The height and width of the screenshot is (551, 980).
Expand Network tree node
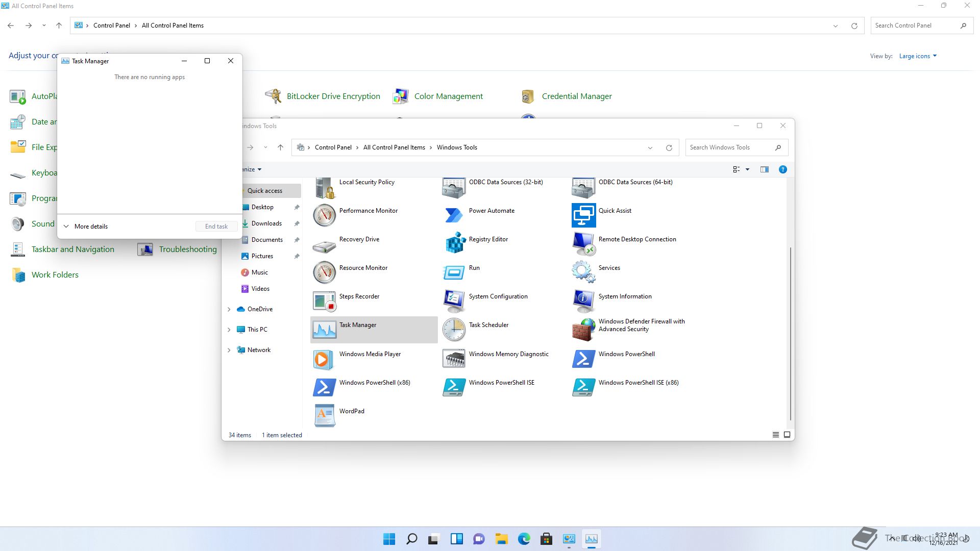[229, 350]
